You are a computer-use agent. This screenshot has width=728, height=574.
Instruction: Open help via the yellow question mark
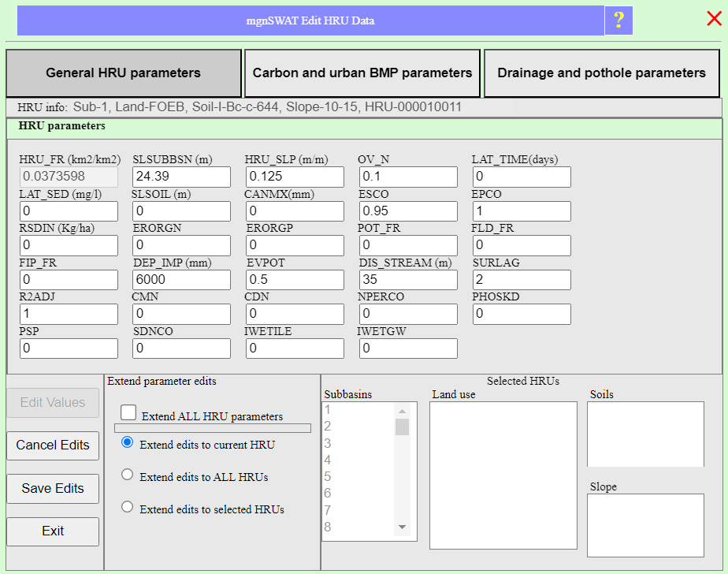click(618, 20)
